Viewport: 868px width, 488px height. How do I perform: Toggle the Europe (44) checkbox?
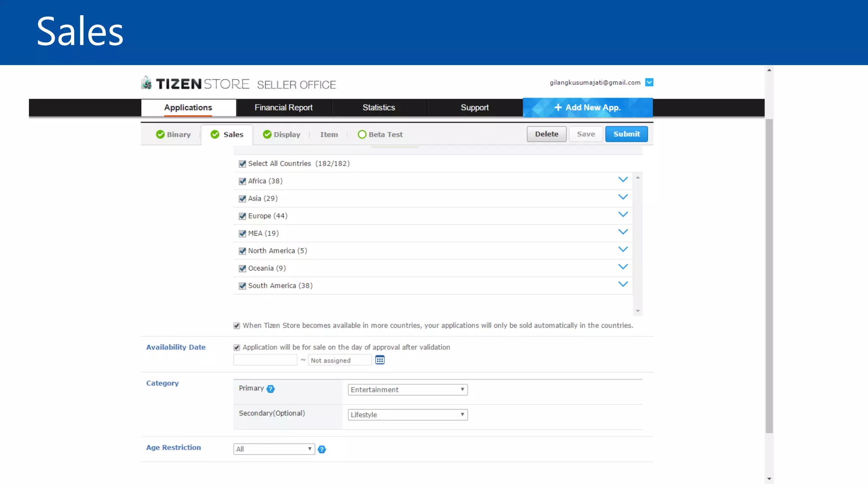coord(242,216)
